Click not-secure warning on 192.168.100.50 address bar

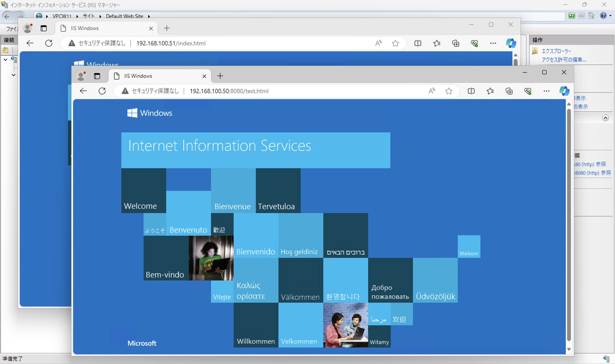pyautogui.click(x=150, y=91)
